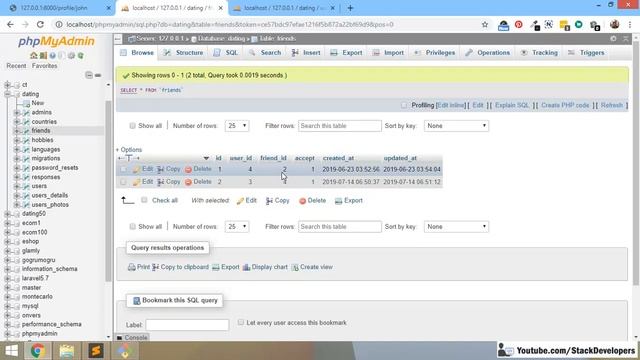Open the Operations tab

point(488,53)
